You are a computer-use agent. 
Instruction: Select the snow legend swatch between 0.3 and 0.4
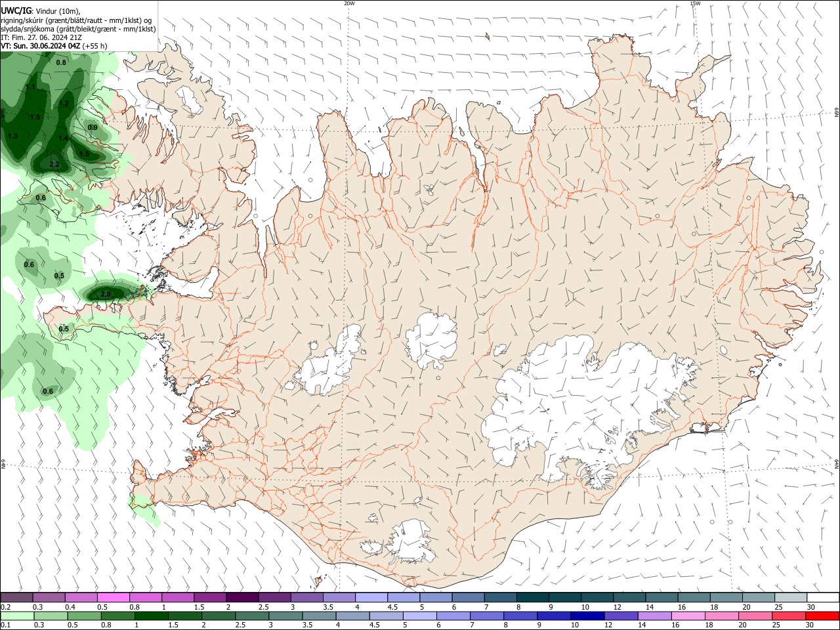(x=49, y=598)
